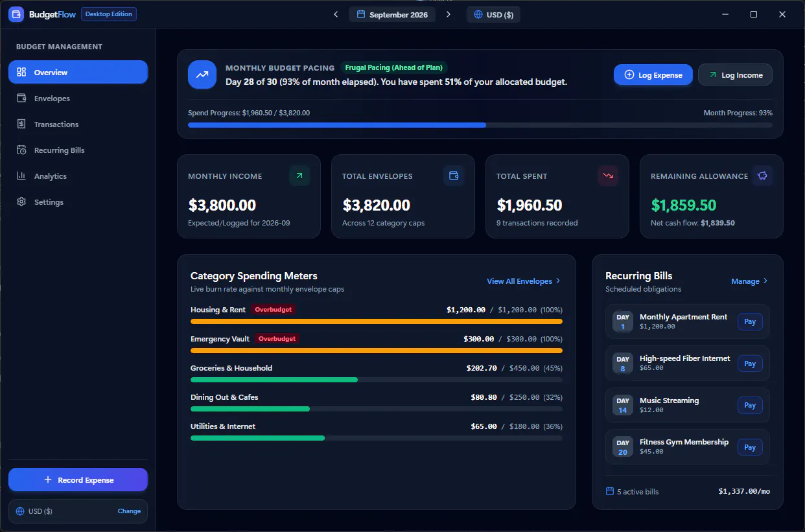This screenshot has height=532, width=805.
Task: Click Overbudget badge beside Emergency Vault
Action: pyautogui.click(x=277, y=339)
